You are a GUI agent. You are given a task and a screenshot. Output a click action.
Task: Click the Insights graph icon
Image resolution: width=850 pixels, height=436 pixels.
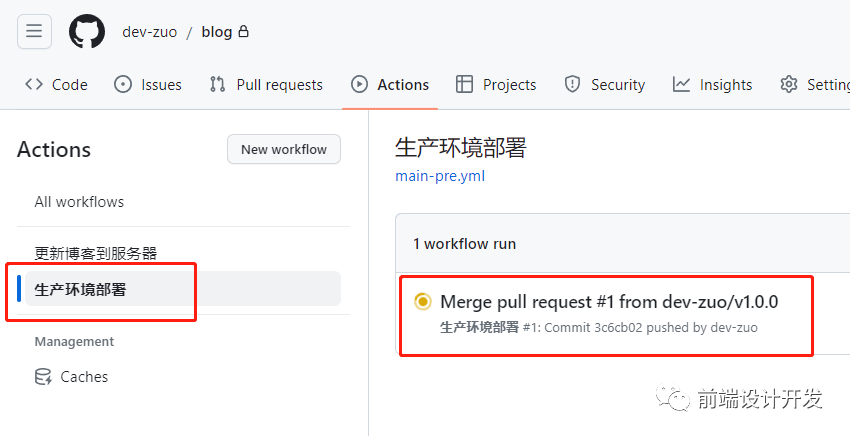[681, 85]
